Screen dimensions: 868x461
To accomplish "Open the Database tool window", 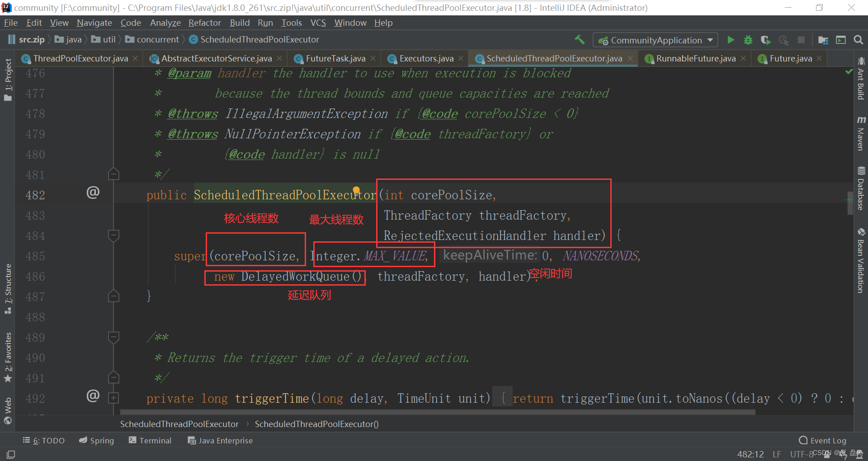I will coord(861,188).
